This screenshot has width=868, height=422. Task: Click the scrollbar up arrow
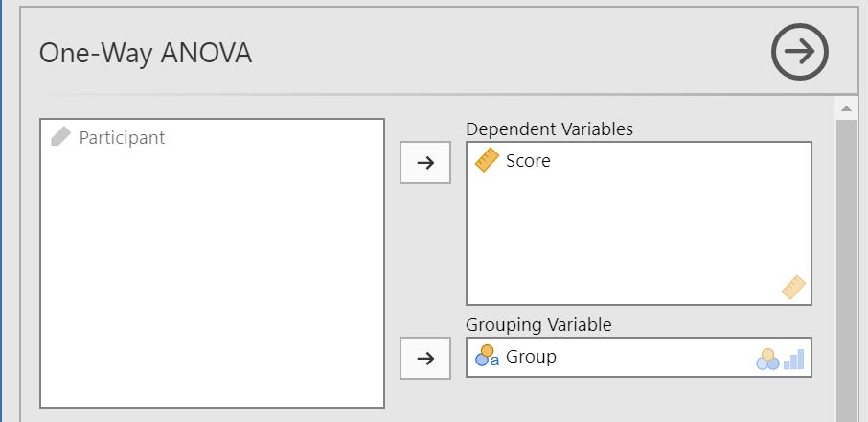(x=846, y=106)
